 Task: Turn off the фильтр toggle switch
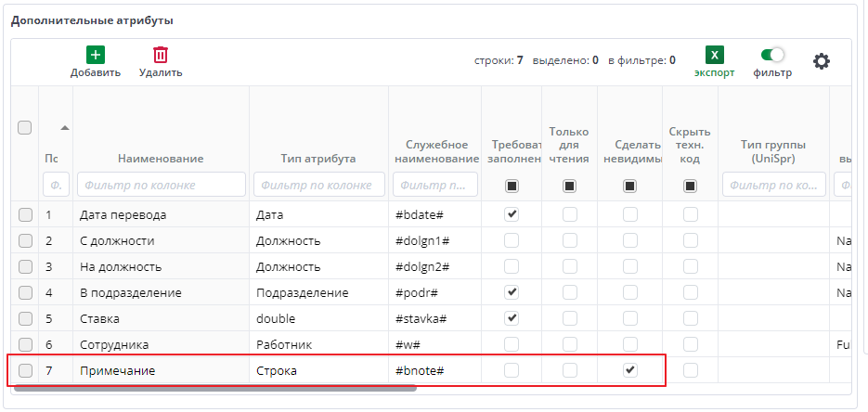click(772, 56)
